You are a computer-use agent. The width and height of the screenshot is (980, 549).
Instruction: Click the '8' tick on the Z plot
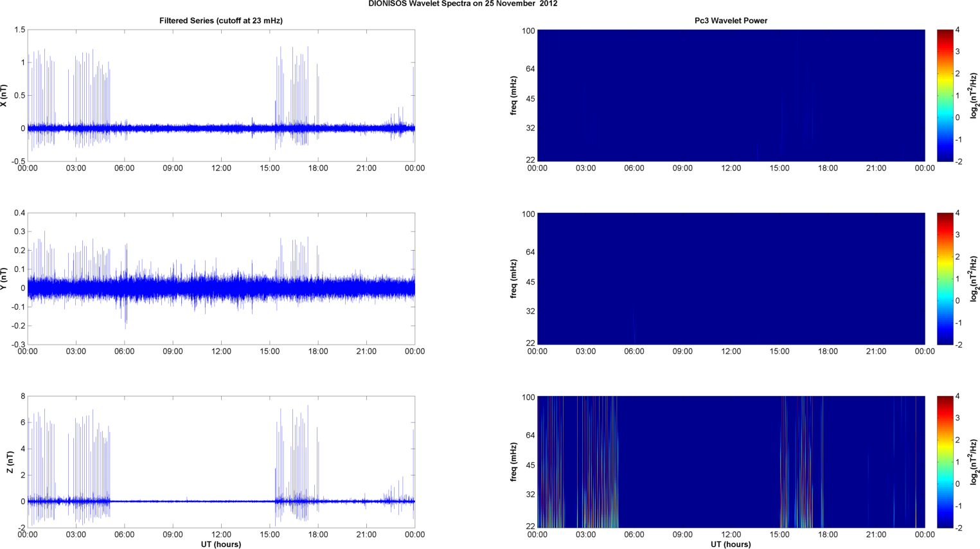pos(23,397)
